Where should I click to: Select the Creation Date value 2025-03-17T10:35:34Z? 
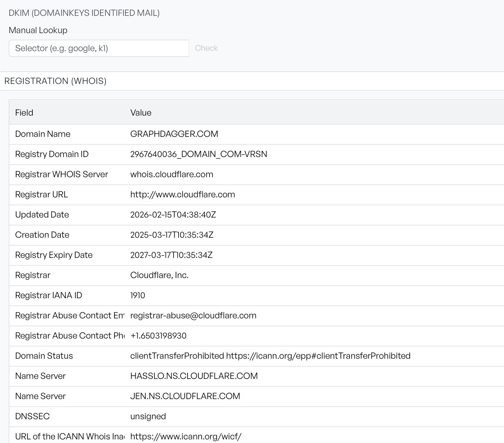tap(172, 235)
